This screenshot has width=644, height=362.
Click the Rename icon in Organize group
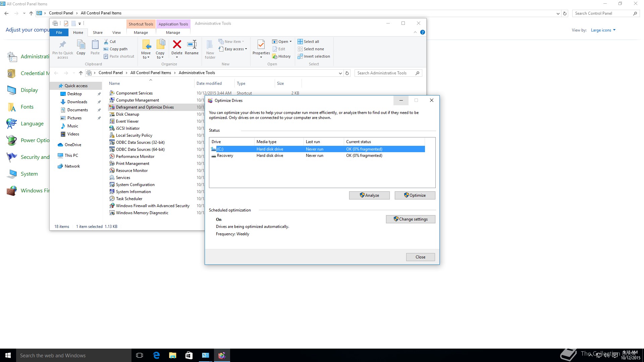192,44
